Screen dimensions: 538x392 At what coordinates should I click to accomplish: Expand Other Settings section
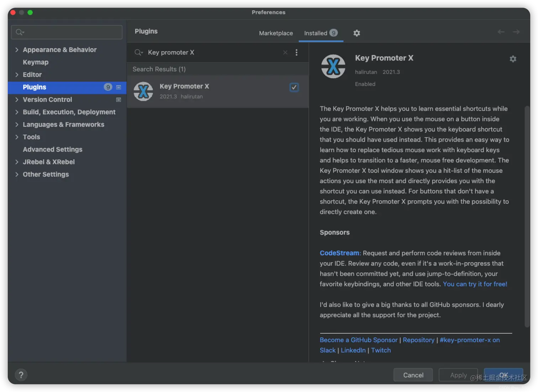(17, 174)
